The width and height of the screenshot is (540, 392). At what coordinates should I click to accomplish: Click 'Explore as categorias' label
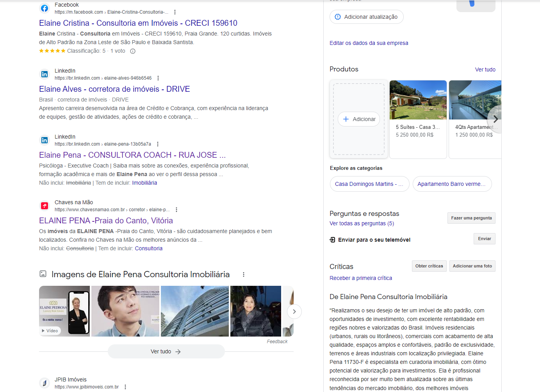356,168
